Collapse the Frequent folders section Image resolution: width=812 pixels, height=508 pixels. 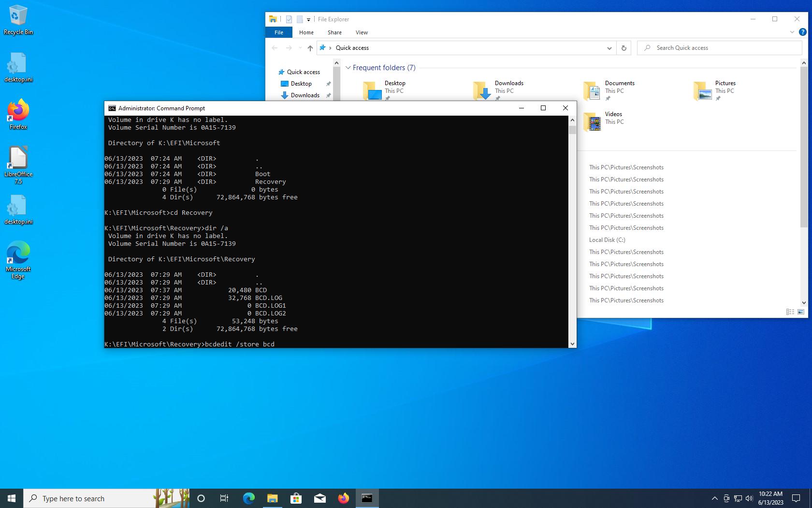pos(348,68)
